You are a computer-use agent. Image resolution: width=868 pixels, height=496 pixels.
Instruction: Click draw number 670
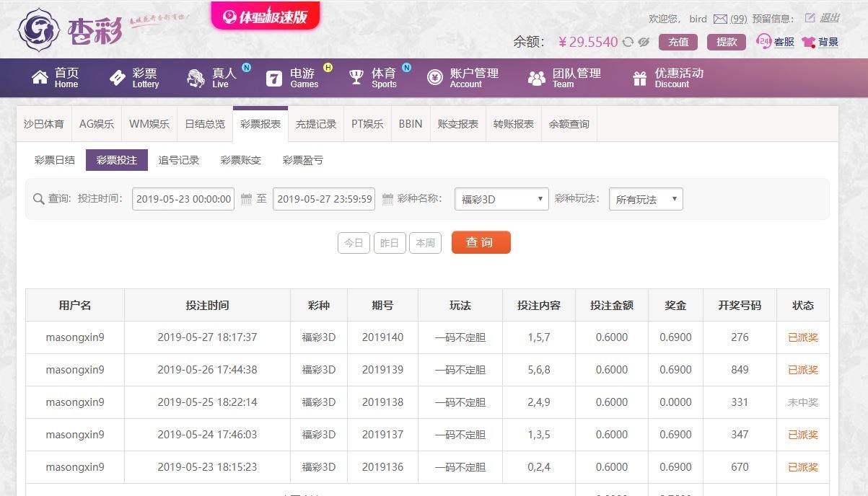[x=740, y=467]
